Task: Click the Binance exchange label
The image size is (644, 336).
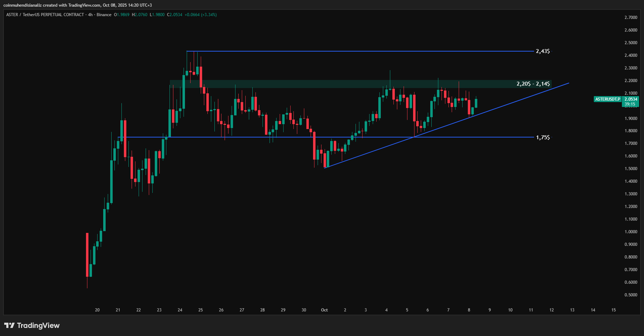Action: tap(104, 15)
